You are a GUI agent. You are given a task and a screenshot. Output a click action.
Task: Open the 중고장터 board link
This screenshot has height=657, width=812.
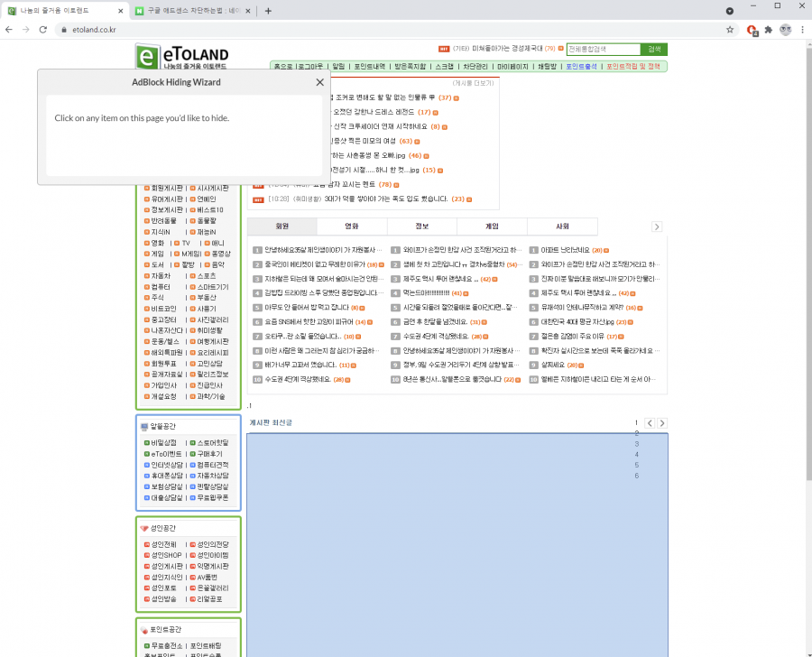(x=163, y=319)
